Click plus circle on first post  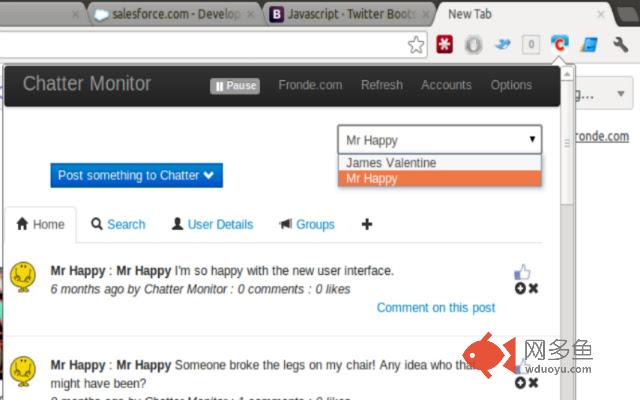click(520, 289)
